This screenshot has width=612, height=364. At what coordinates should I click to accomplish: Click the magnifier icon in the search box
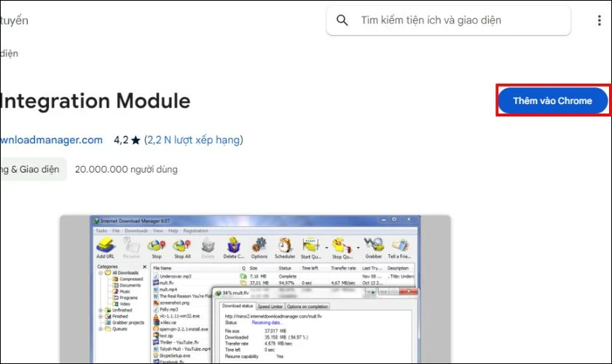(x=342, y=20)
